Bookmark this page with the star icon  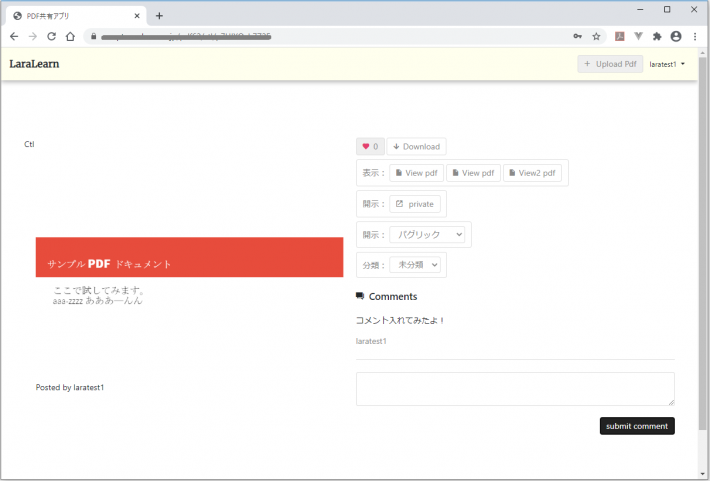tap(596, 36)
